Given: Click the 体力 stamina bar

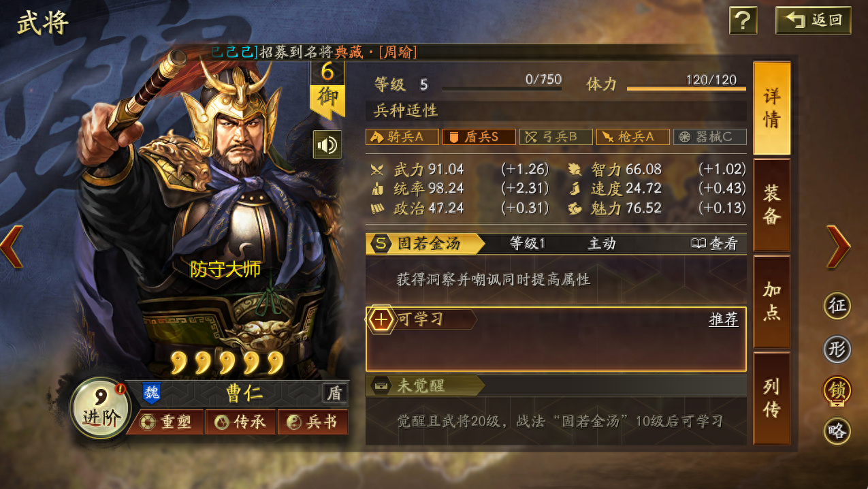Looking at the screenshot, I should point(686,88).
